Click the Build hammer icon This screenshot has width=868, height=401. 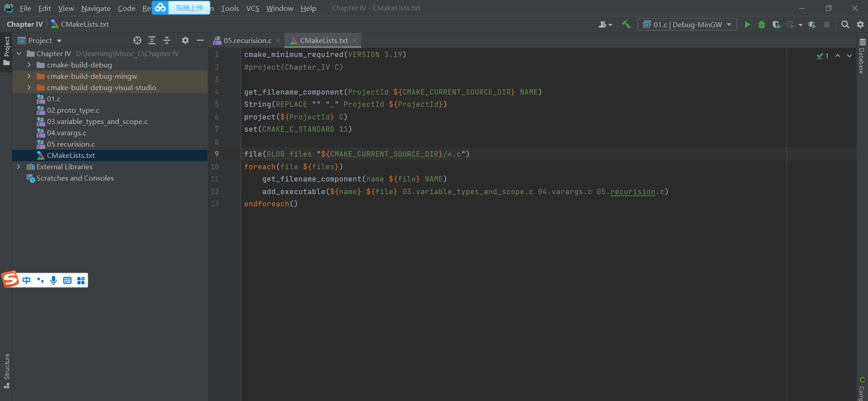(626, 24)
